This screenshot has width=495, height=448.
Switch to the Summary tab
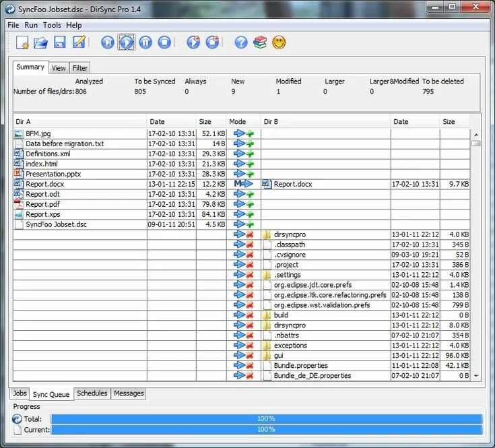pos(30,67)
